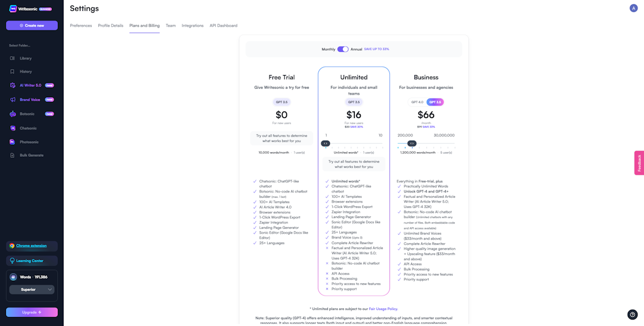Open the Select Folder dropdown
The height and width of the screenshot is (326, 644).
20,45
